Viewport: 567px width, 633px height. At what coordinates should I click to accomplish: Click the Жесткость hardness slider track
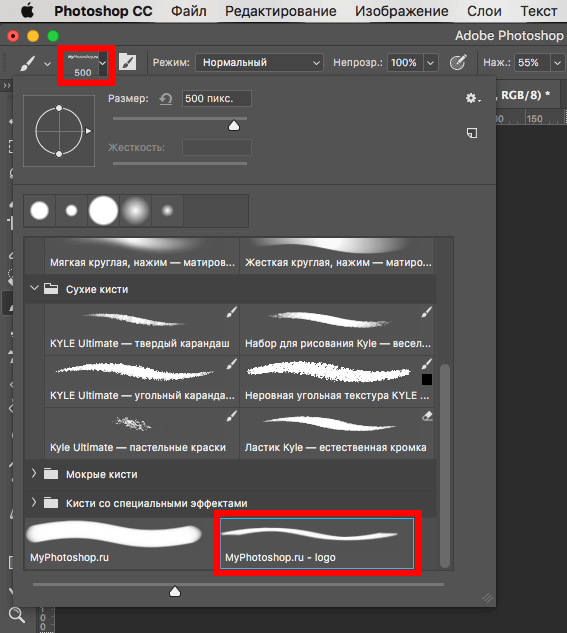click(x=180, y=163)
